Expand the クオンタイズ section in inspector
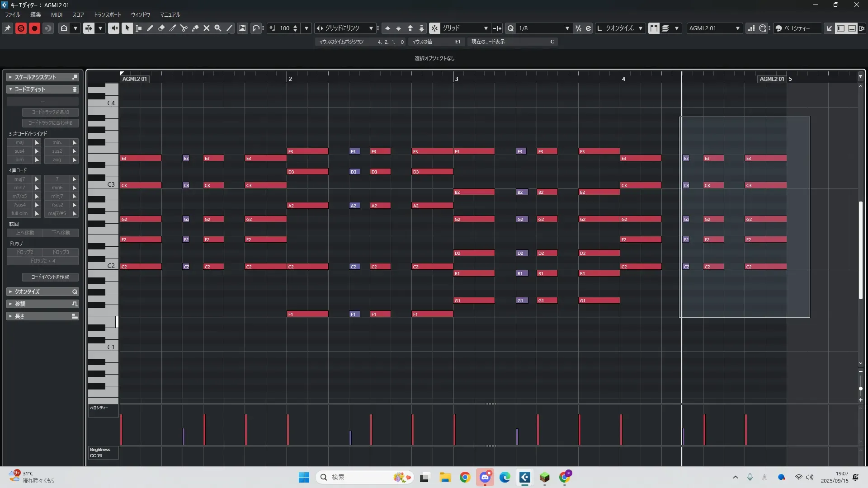Viewport: 868px width, 488px height. pyautogui.click(x=27, y=291)
